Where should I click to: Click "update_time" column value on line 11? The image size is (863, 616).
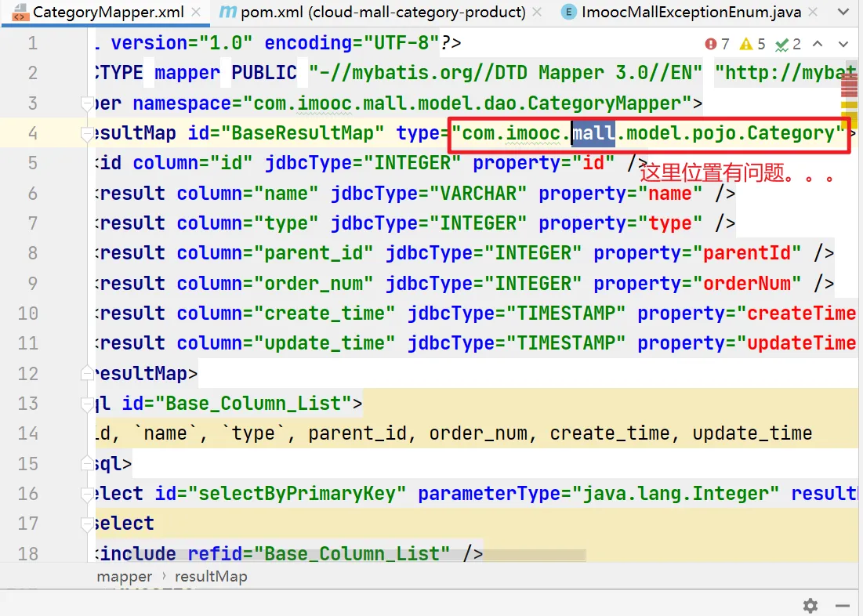tap(325, 343)
